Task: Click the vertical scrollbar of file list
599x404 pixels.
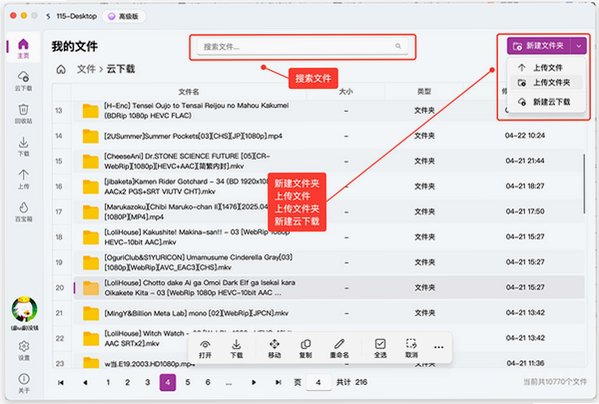Action: (x=584, y=184)
